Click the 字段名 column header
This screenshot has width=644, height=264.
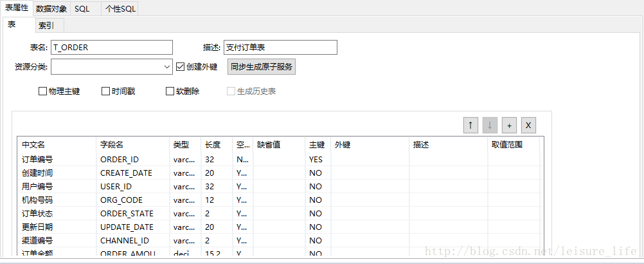point(132,145)
